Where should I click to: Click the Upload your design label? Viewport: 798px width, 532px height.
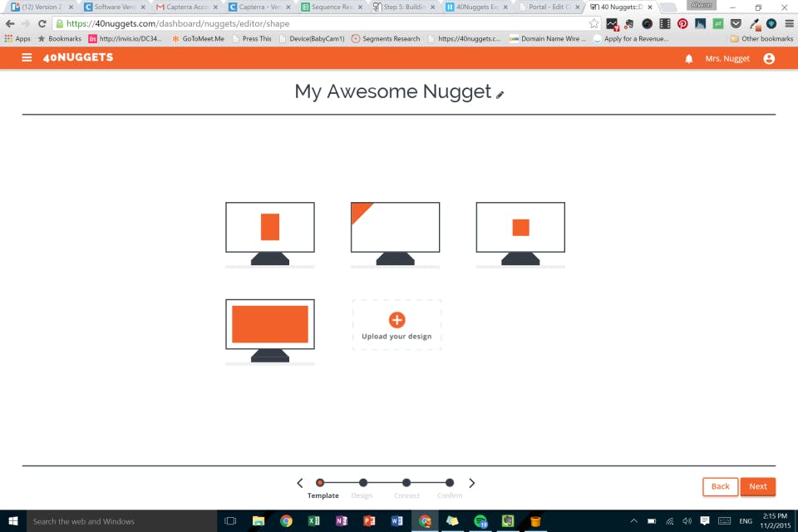(x=397, y=337)
